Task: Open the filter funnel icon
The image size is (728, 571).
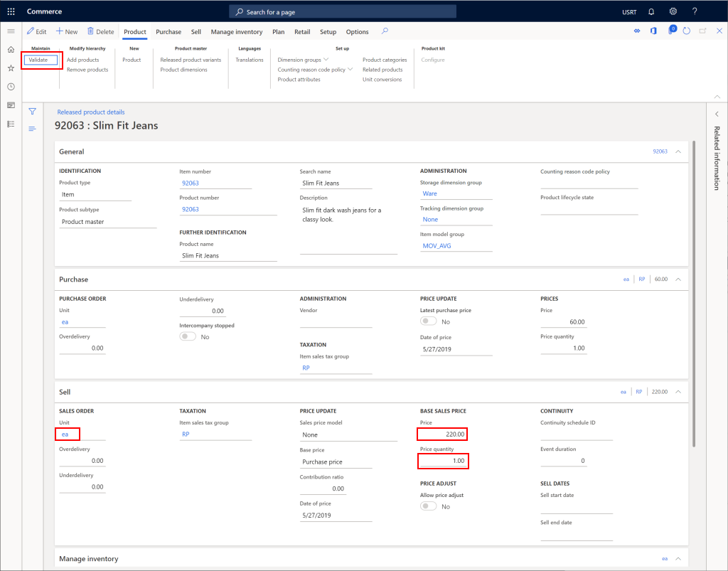Action: 32,111
